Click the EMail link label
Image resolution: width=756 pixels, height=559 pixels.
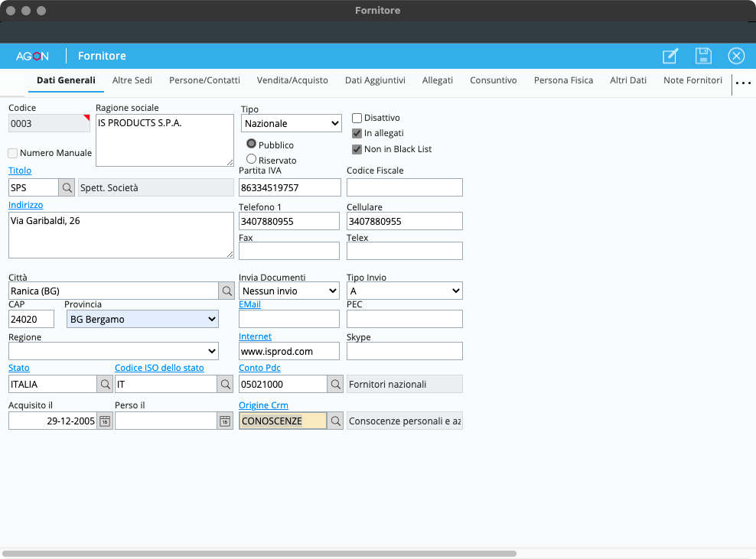(249, 304)
